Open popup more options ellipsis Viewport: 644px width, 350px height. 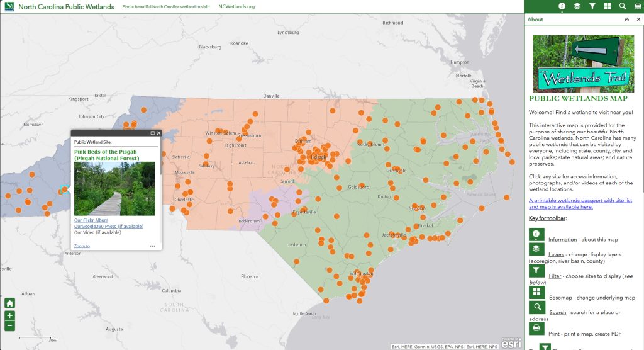(x=152, y=246)
